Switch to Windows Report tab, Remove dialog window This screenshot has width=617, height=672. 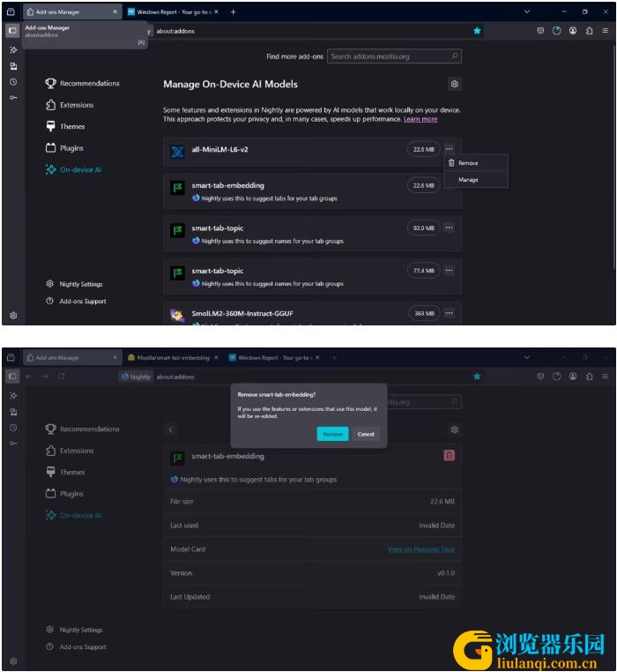[274, 357]
